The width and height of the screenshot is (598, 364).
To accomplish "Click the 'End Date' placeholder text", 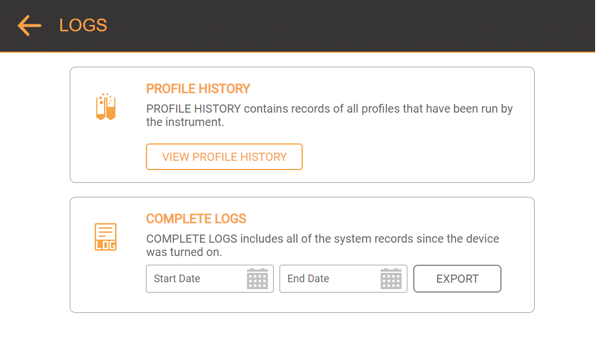I will pos(308,279).
